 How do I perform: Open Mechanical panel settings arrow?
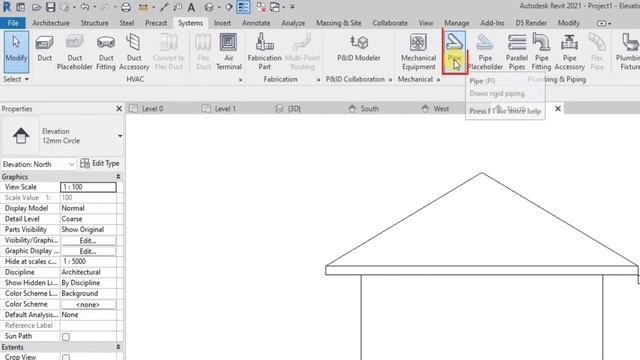coord(438,80)
